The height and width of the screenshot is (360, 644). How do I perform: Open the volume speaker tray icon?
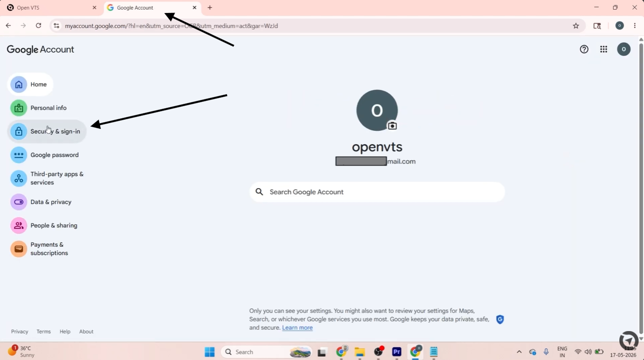point(588,352)
